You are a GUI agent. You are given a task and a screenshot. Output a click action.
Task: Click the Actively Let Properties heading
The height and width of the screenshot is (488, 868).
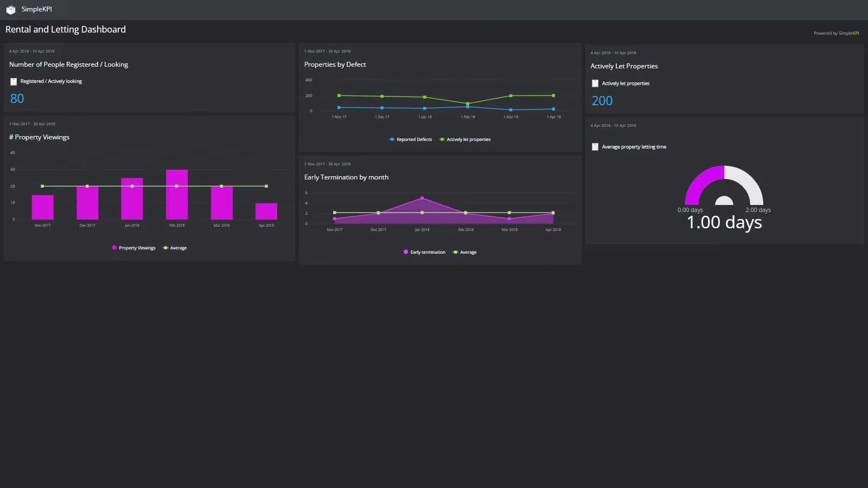624,66
